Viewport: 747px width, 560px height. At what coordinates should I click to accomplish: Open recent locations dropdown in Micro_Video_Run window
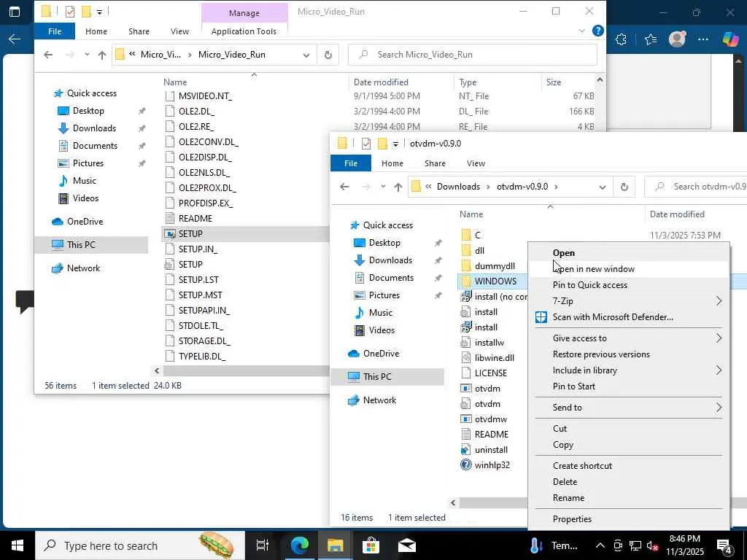[x=87, y=55]
